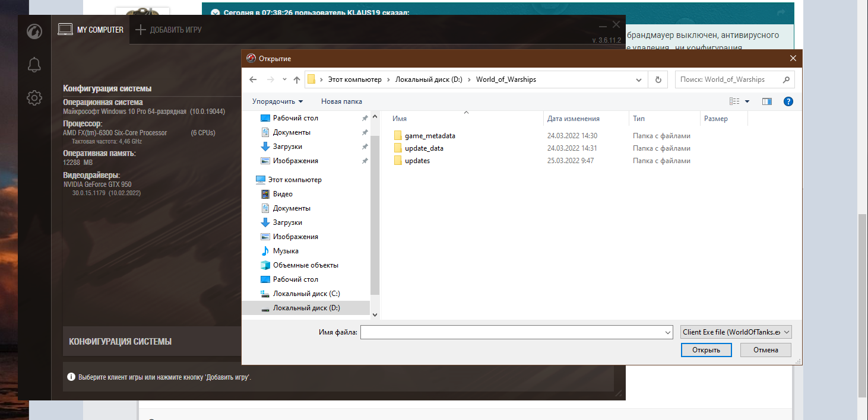Open the notifications bell icon

click(x=34, y=65)
